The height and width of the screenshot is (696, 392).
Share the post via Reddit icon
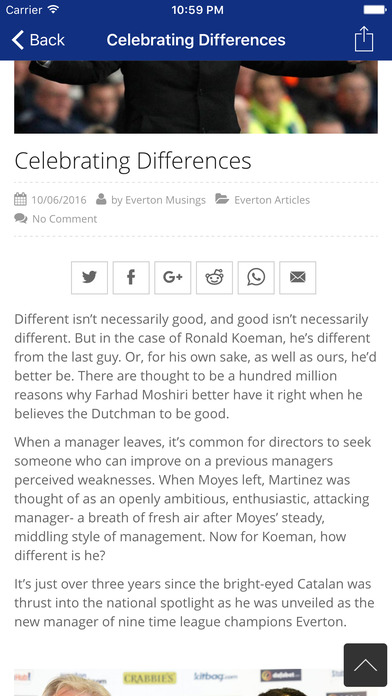[214, 278]
